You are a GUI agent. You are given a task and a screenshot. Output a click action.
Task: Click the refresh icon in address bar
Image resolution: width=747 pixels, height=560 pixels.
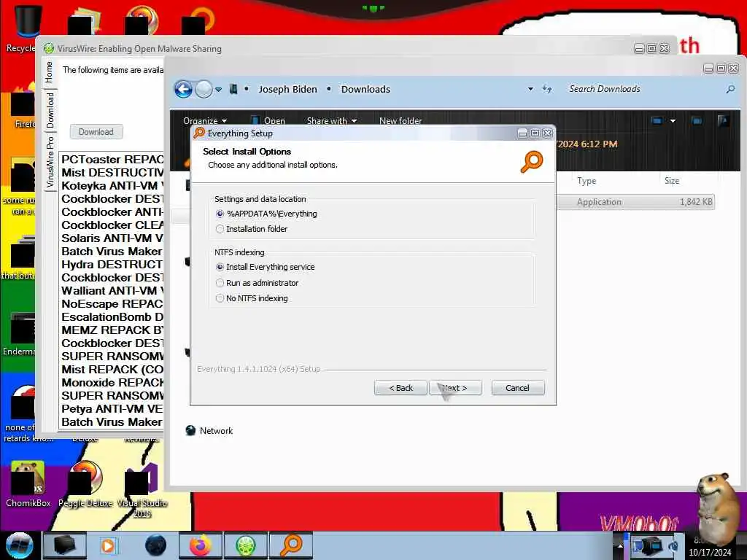[547, 89]
